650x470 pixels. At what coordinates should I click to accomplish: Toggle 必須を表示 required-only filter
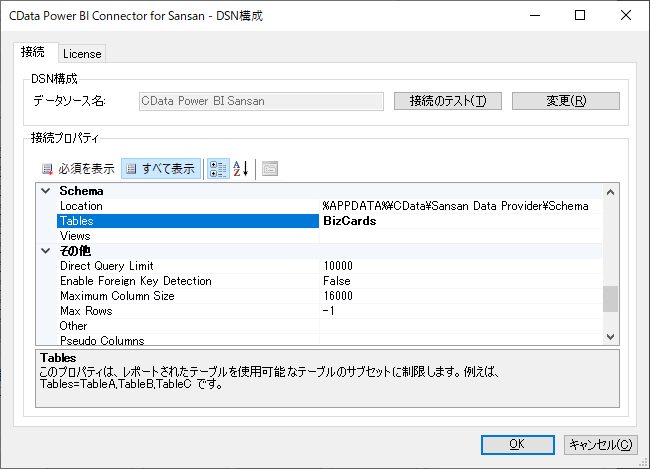pos(78,169)
